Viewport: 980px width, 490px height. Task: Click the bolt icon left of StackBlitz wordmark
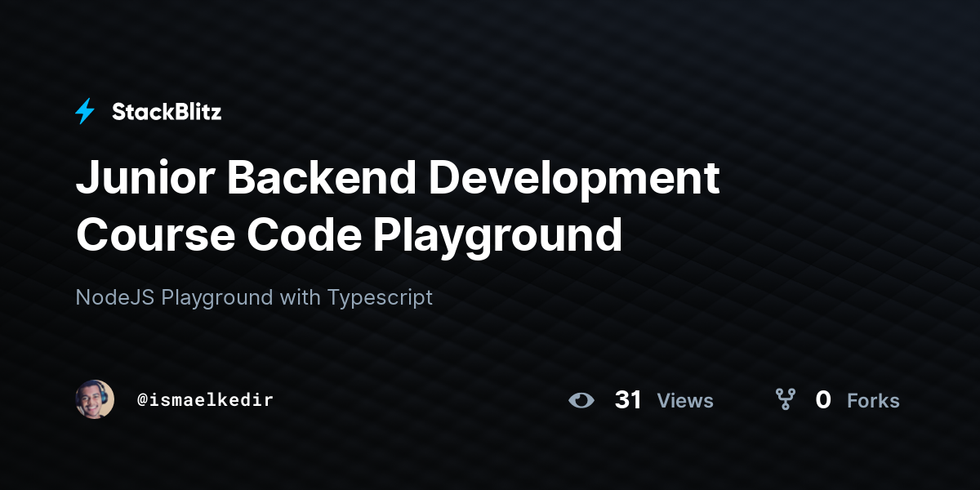click(x=84, y=111)
